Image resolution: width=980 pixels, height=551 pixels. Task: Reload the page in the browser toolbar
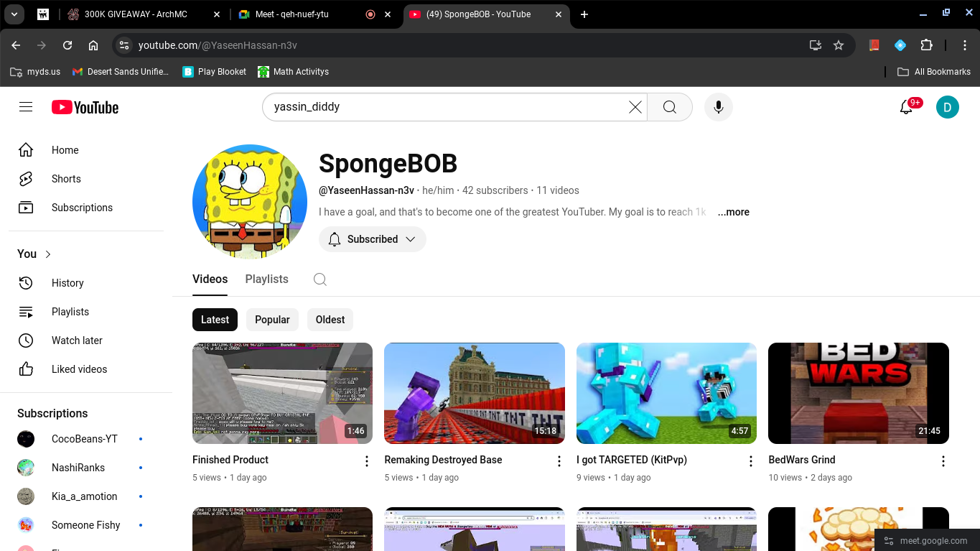pos(67,45)
